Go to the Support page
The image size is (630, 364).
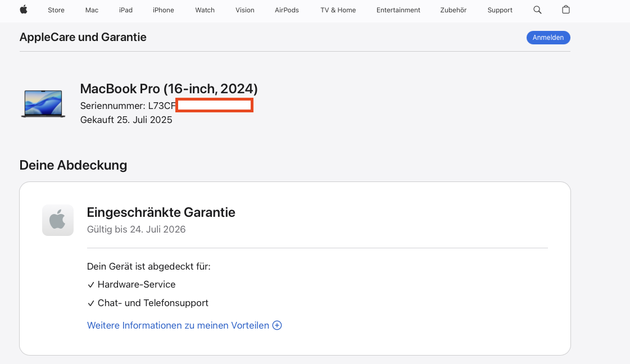pyautogui.click(x=500, y=10)
